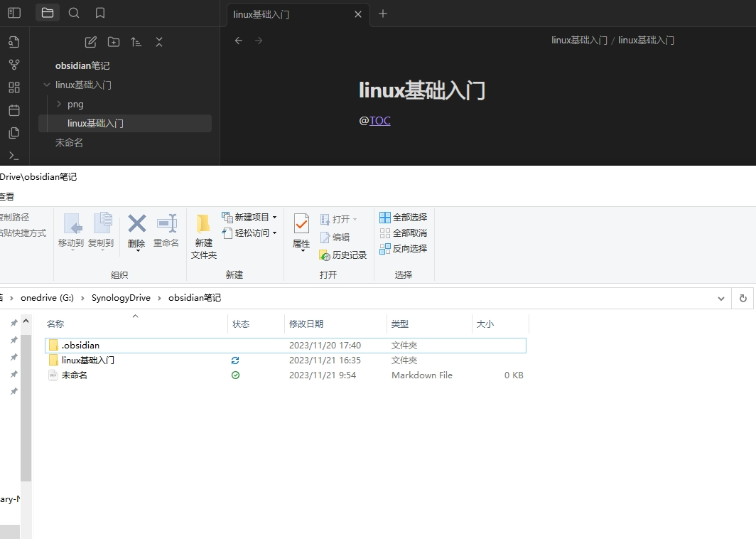Open the Obsidian search panel
This screenshot has height=539, width=756.
pyautogui.click(x=74, y=13)
